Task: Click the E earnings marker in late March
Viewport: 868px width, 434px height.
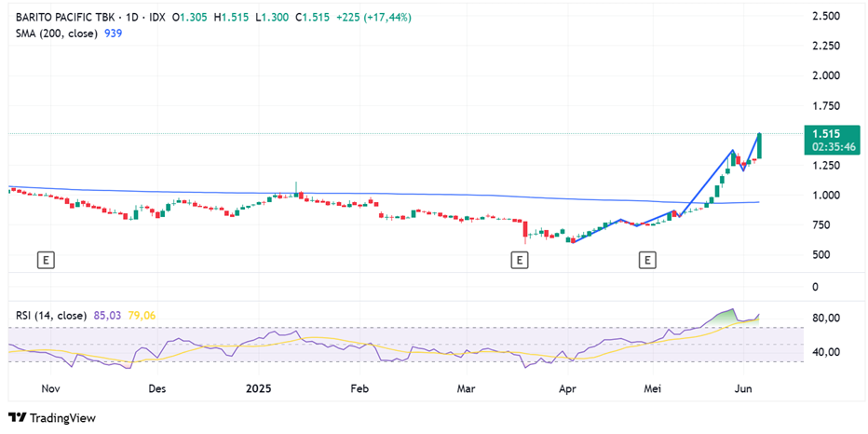Action: click(x=519, y=260)
